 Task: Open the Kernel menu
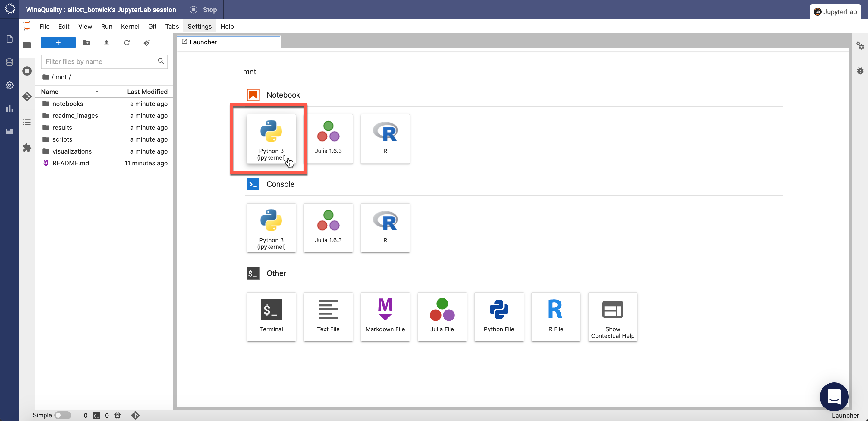point(130,26)
